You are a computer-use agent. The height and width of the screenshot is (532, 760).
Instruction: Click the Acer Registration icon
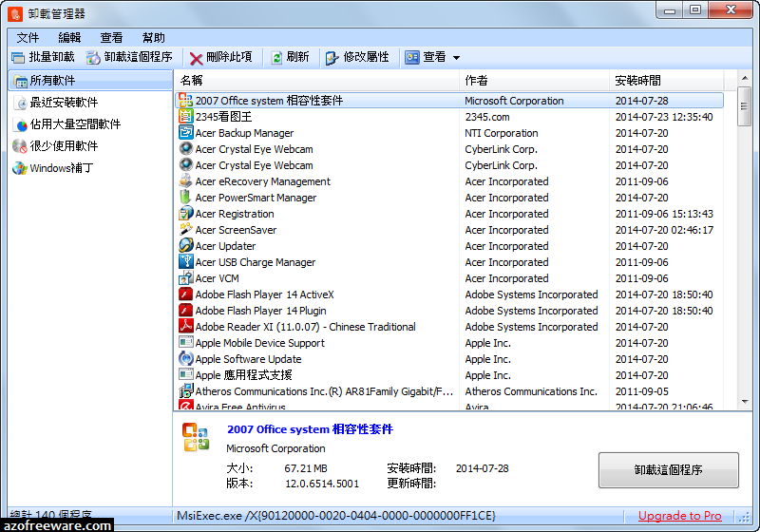(x=185, y=213)
